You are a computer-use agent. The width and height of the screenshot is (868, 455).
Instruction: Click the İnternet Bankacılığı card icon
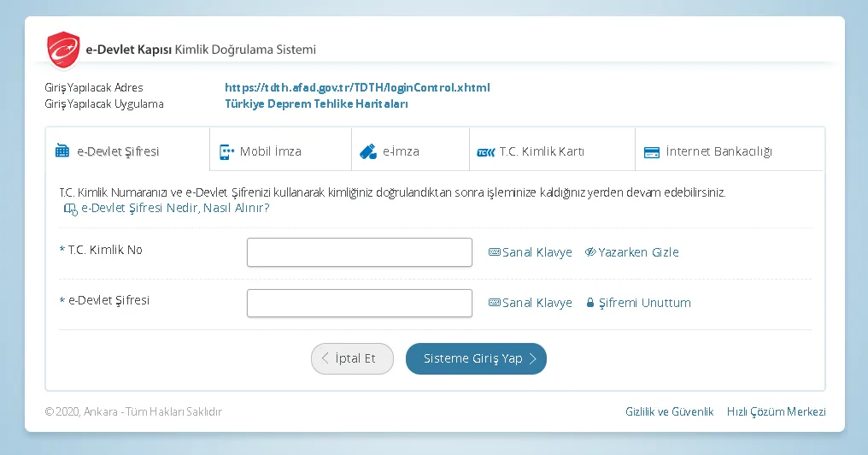pyautogui.click(x=652, y=152)
